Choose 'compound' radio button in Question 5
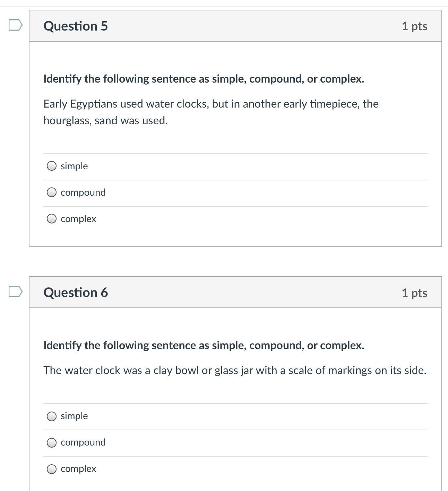The height and width of the screenshot is (491, 448). click(x=52, y=193)
